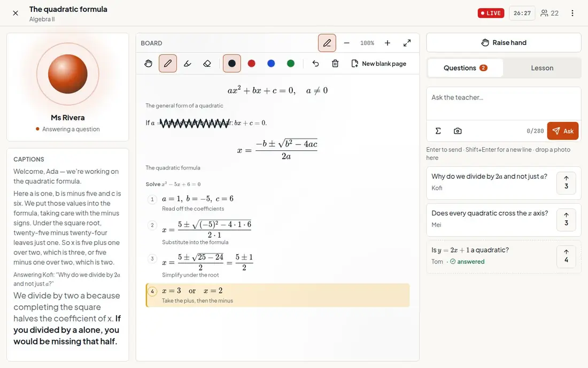588x368 pixels.
Task: Open Mei's question about x axis
Action: [x=504, y=219]
